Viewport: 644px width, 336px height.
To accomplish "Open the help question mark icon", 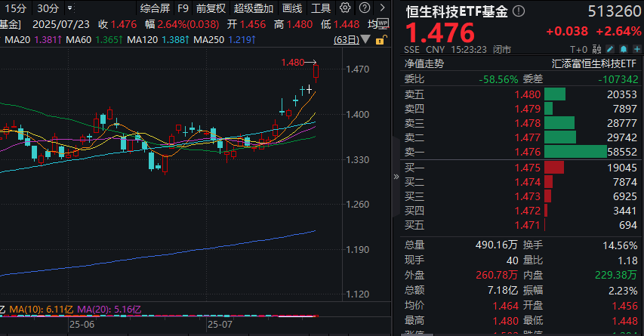I will click(365, 8).
